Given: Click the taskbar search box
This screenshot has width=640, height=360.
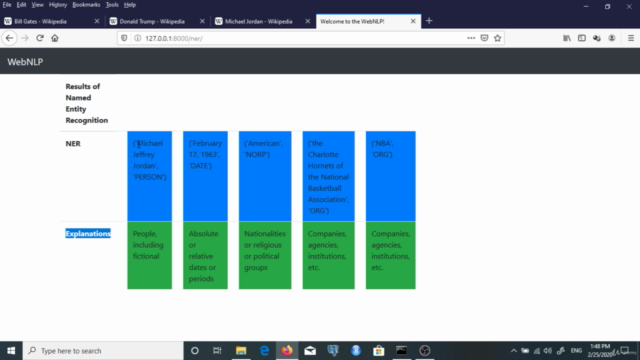Looking at the screenshot, I should [x=103, y=351].
